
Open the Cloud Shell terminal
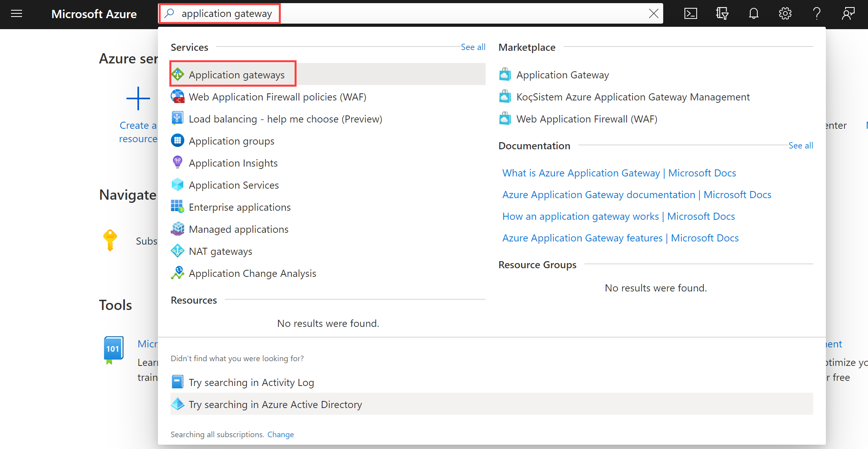click(x=690, y=13)
